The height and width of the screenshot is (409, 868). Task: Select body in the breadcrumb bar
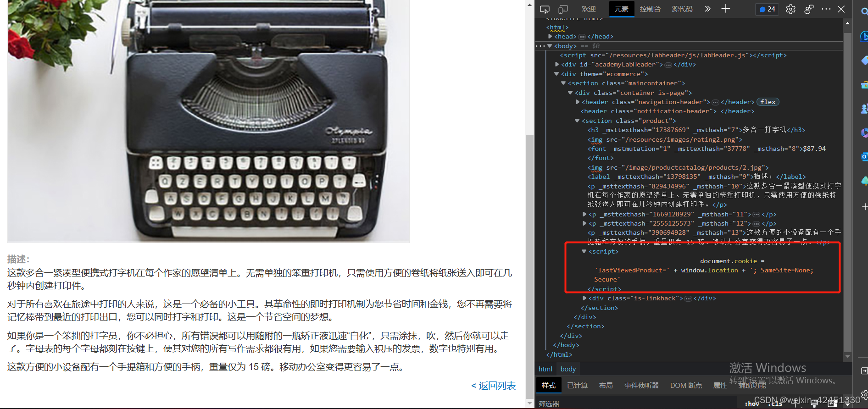coord(568,369)
